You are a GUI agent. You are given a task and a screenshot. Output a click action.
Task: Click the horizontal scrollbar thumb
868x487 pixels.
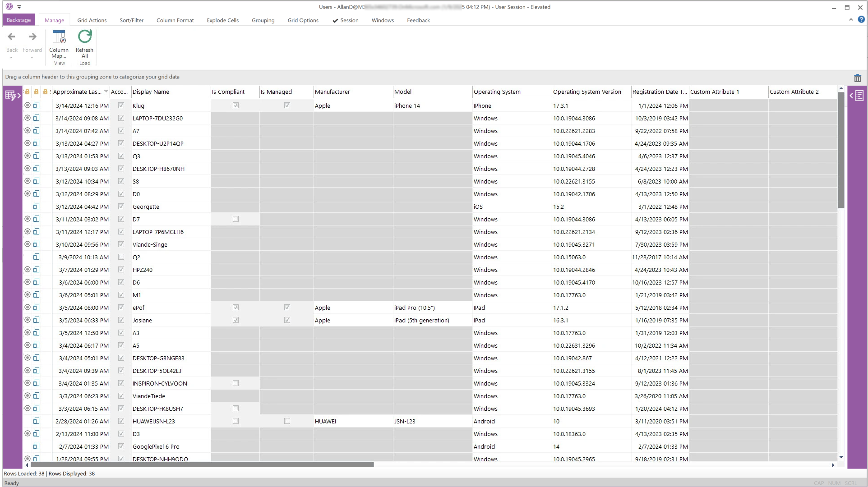(x=202, y=464)
